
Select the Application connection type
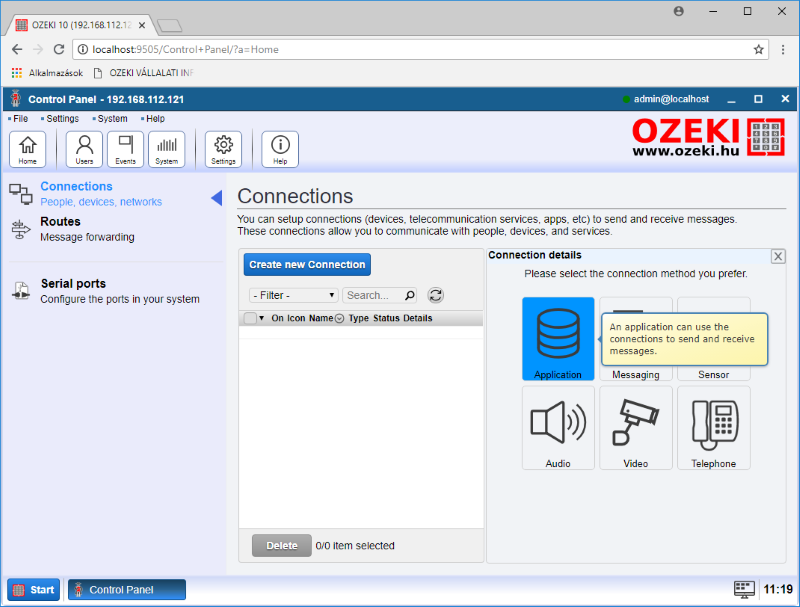[558, 339]
